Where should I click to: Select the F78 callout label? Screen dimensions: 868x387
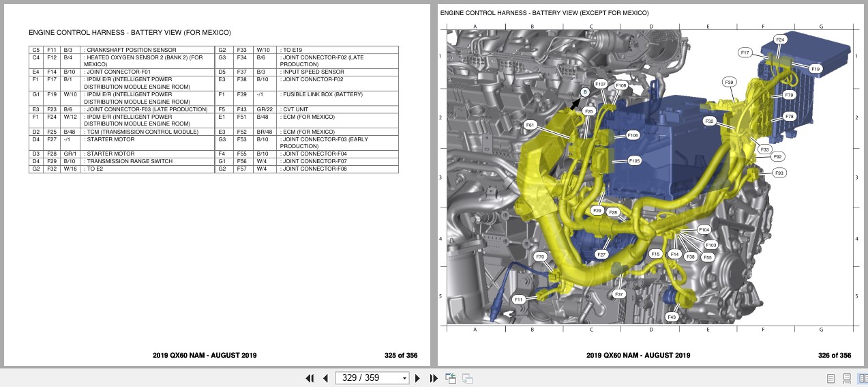[789, 117]
